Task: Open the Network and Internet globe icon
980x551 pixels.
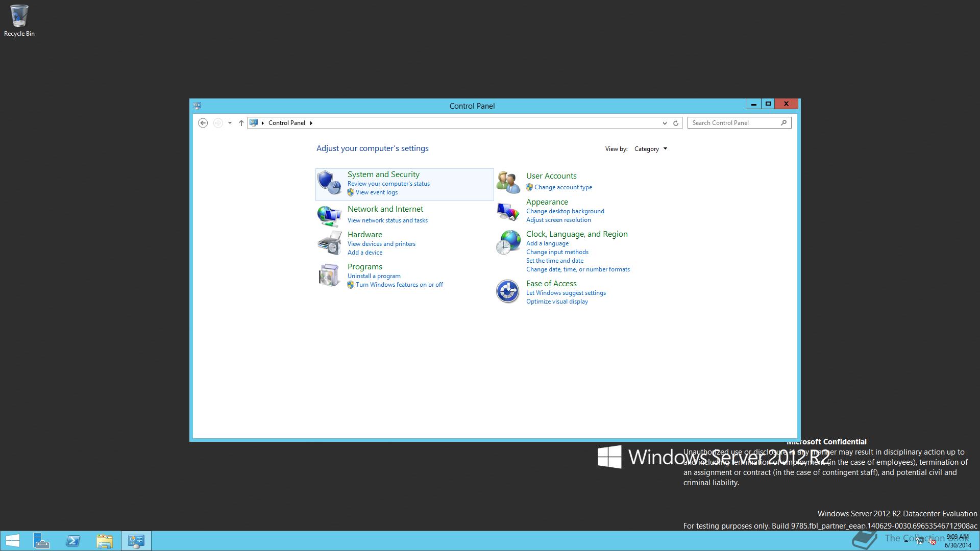Action: [329, 215]
